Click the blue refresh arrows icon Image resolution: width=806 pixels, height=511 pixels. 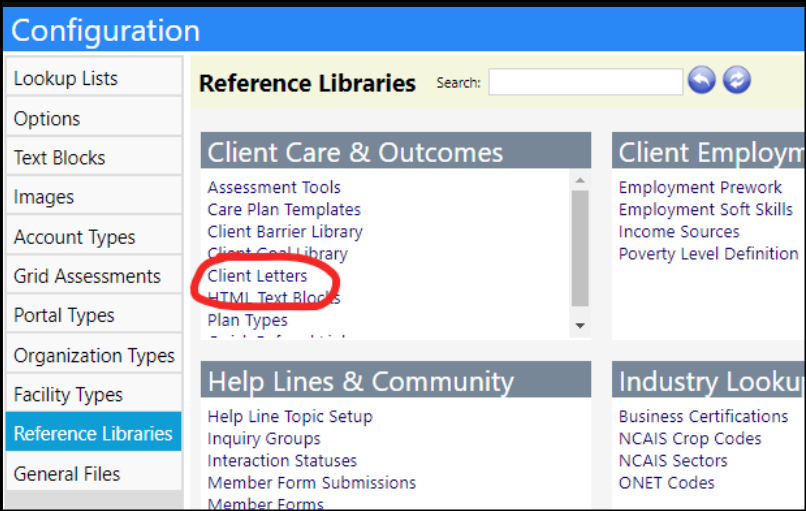click(x=737, y=80)
